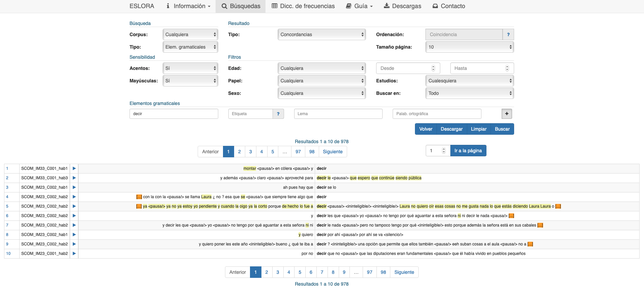644x289 pixels.
Task: Open the Información menu
Action: pyautogui.click(x=188, y=6)
